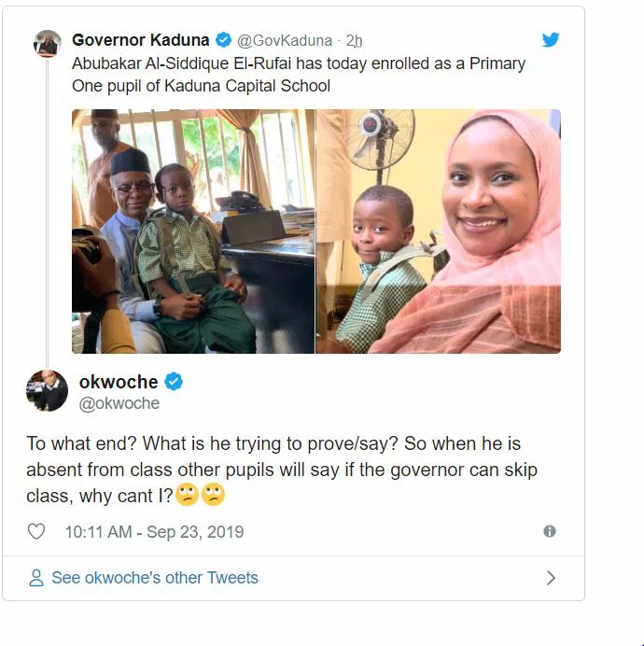Image resolution: width=644 pixels, height=646 pixels.
Task: Open left photo of man with boy
Action: point(193,231)
